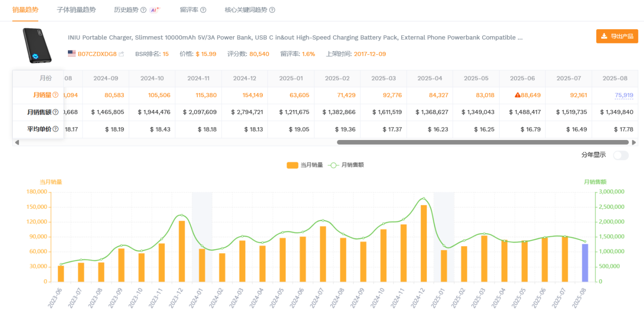This screenshot has width=644, height=315.
Task: Click the warning triangle on 2025-06 sales
Action: 518,95
